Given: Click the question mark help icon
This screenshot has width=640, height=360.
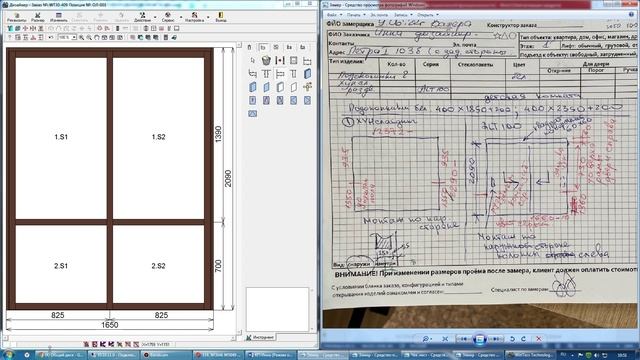Looking at the screenshot, I should 9,37.
